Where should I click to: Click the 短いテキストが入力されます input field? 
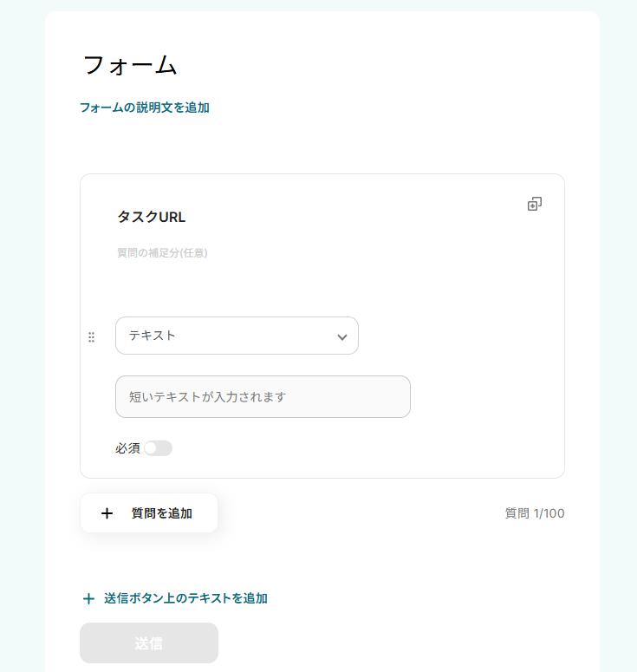click(x=263, y=397)
